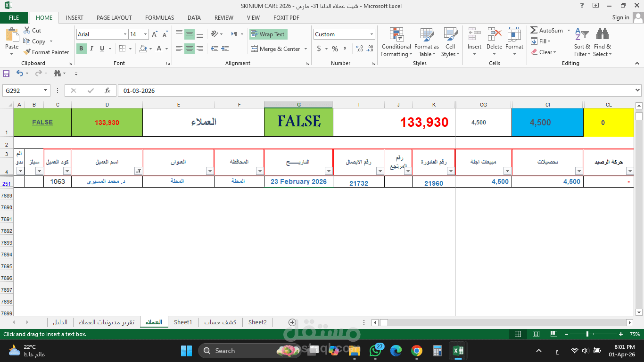Align cell text to the left
Viewport: 644px width, 362px height.
pos(179,49)
